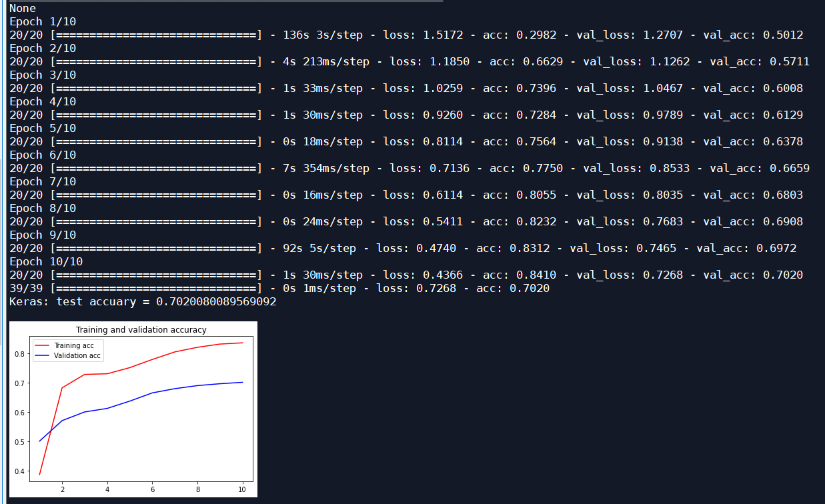The width and height of the screenshot is (825, 504).
Task: Click the progress bar on the Epoch 10 line
Action: coord(156,275)
